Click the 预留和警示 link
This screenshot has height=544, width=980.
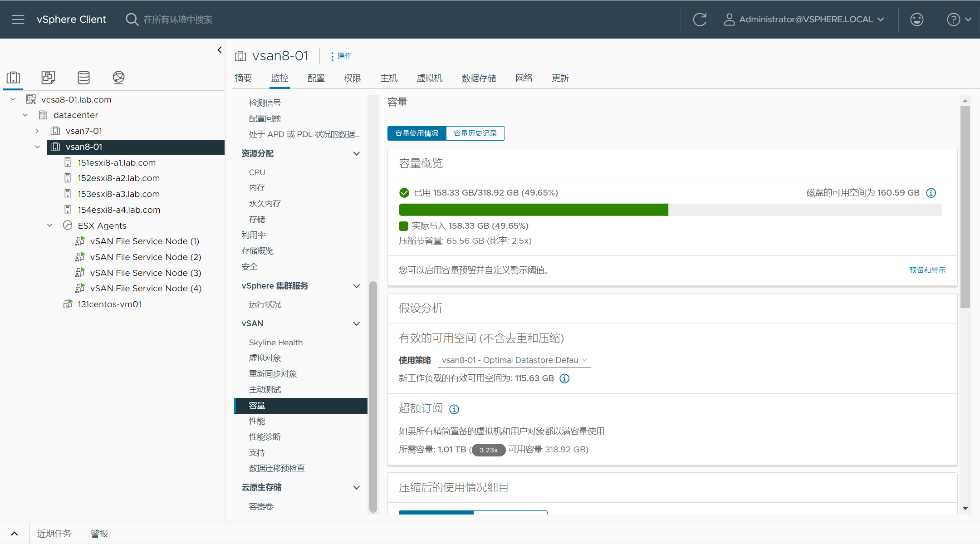coord(927,270)
